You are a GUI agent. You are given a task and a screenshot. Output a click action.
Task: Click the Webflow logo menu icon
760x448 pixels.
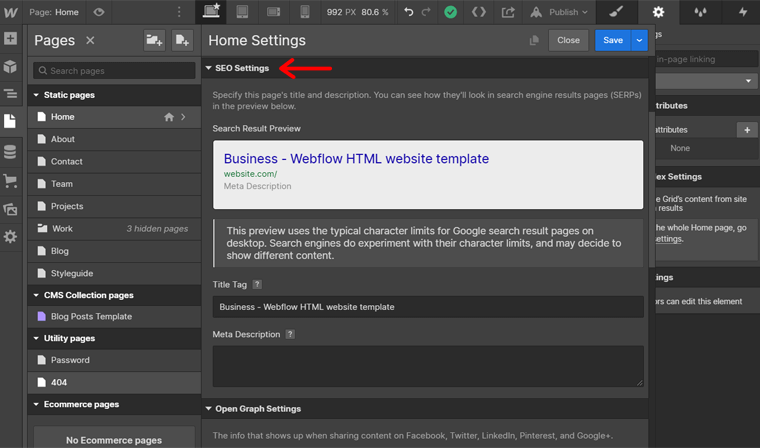pyautogui.click(x=10, y=12)
